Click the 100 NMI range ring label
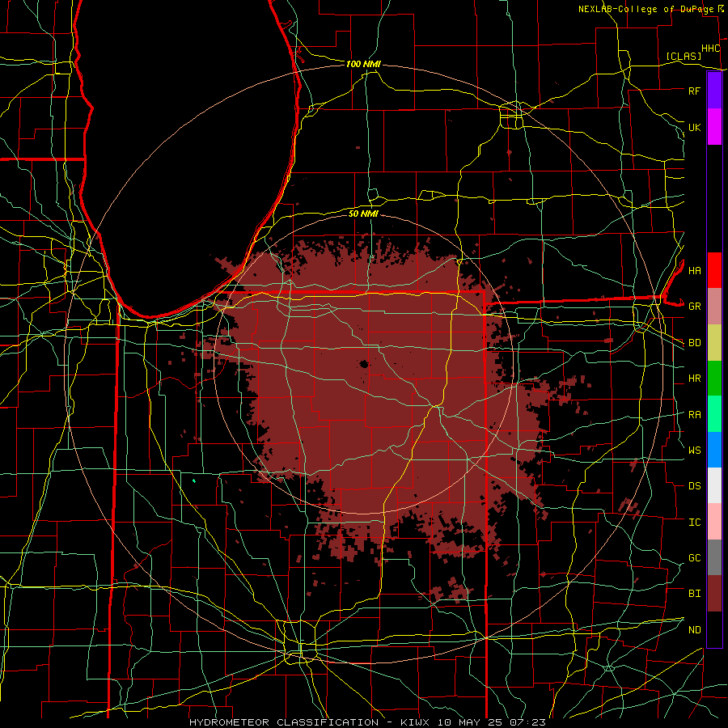 click(x=363, y=64)
